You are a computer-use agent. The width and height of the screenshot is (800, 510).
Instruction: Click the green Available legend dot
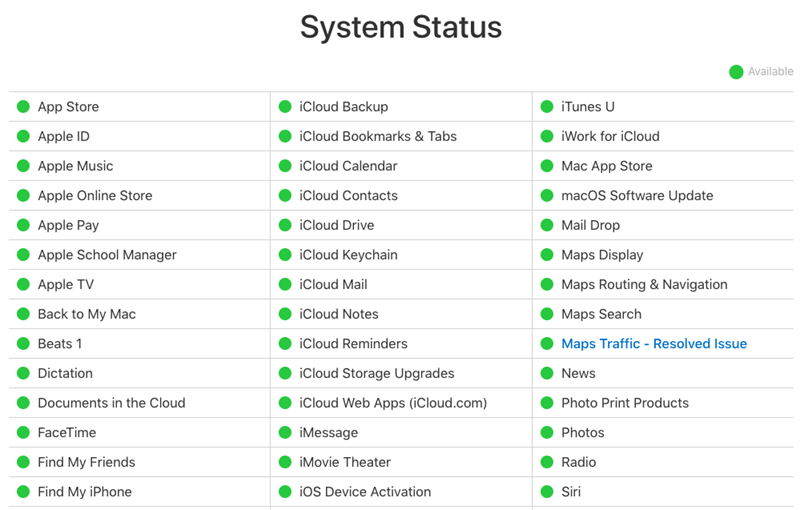coord(736,72)
